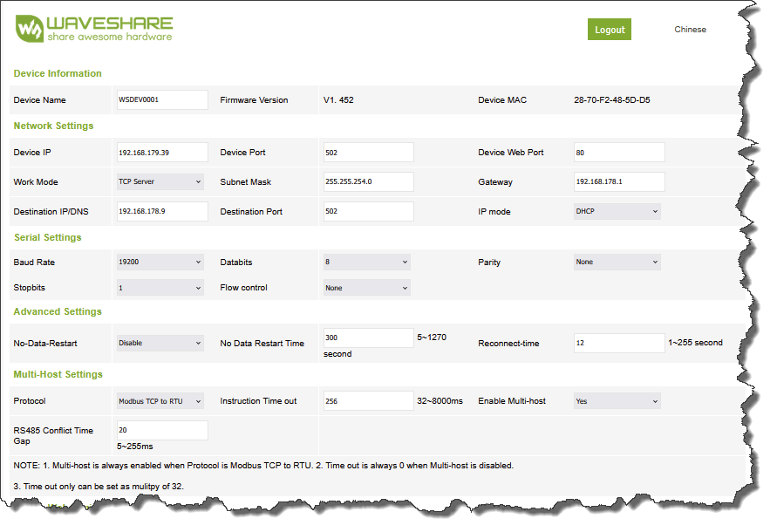Edit the RS485 Conflict Time Gap field
Screen dimensions: 777x532
coord(162,430)
